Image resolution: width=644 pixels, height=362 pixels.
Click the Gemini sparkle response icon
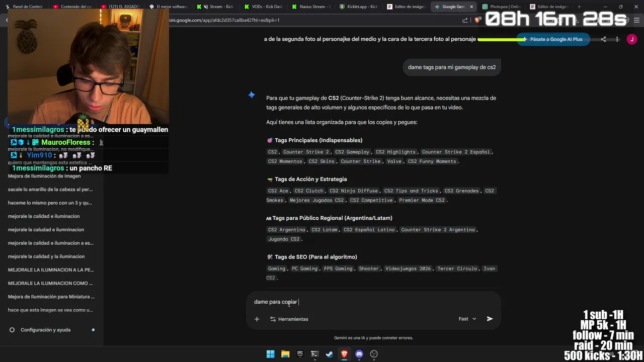point(252,95)
